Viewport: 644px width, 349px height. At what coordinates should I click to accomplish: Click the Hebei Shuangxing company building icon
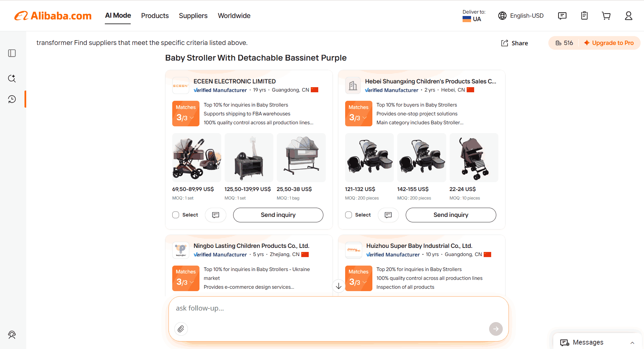click(353, 86)
